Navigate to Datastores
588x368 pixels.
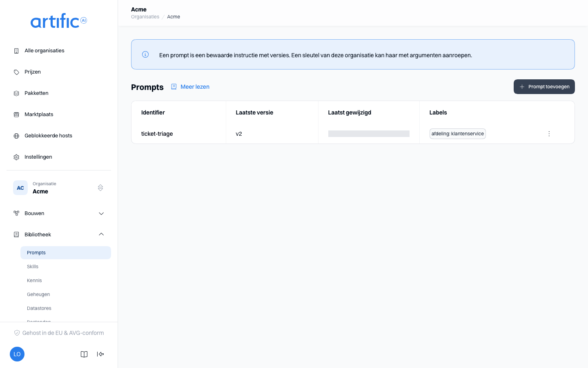66,308
